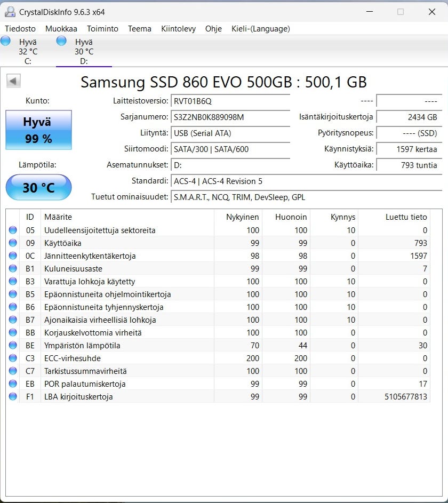The width and height of the screenshot is (448, 503).
Task: Click the Käyttöaika value 793 tuntia
Action: coord(409,165)
